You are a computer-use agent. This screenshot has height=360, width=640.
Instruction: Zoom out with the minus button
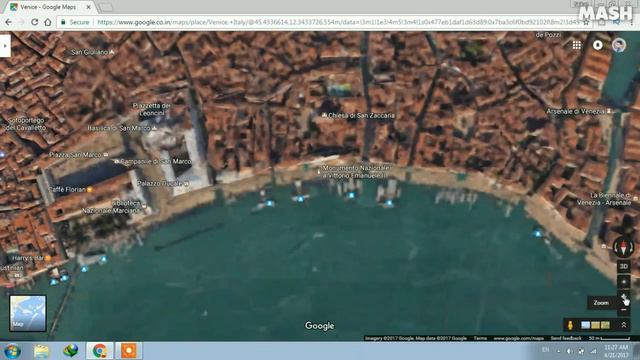pos(624,310)
